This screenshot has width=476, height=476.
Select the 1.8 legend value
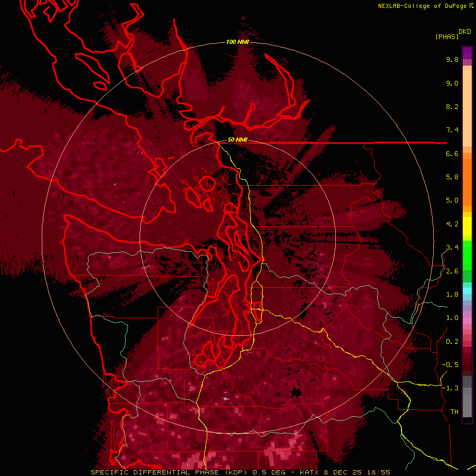point(452,295)
